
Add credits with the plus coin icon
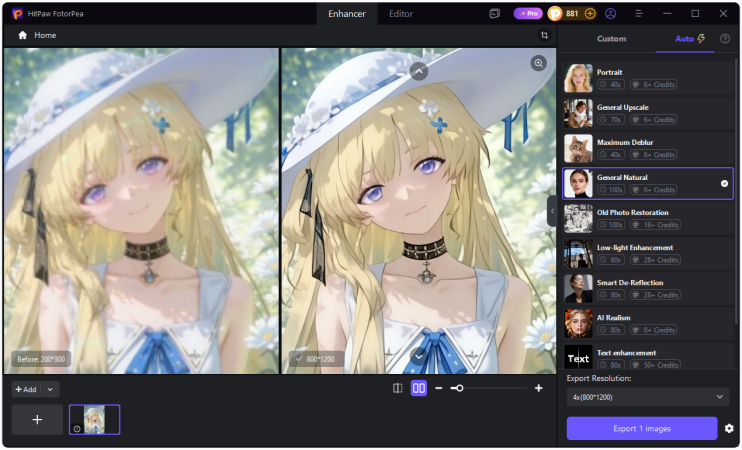coord(590,14)
